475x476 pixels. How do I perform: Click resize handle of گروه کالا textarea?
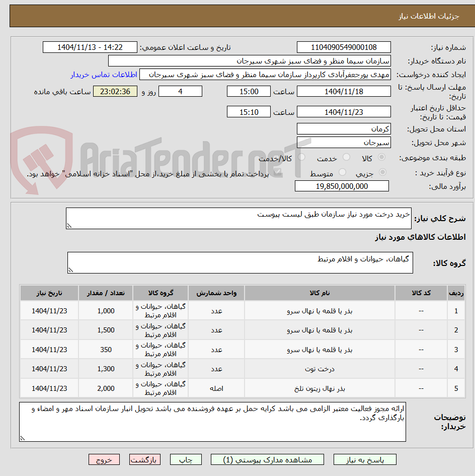tap(70, 270)
